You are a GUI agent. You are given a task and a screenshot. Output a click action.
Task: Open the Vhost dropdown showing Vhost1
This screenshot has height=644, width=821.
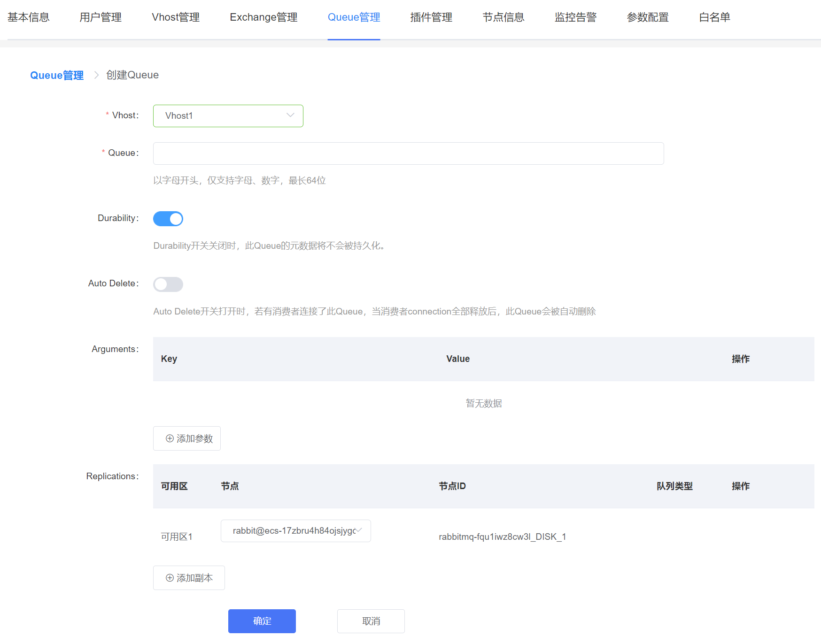pos(228,116)
